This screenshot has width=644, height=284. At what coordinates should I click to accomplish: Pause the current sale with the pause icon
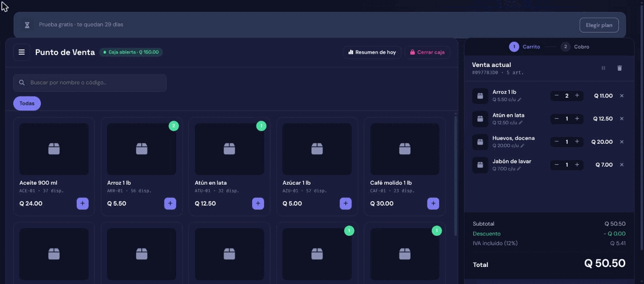coord(603,68)
